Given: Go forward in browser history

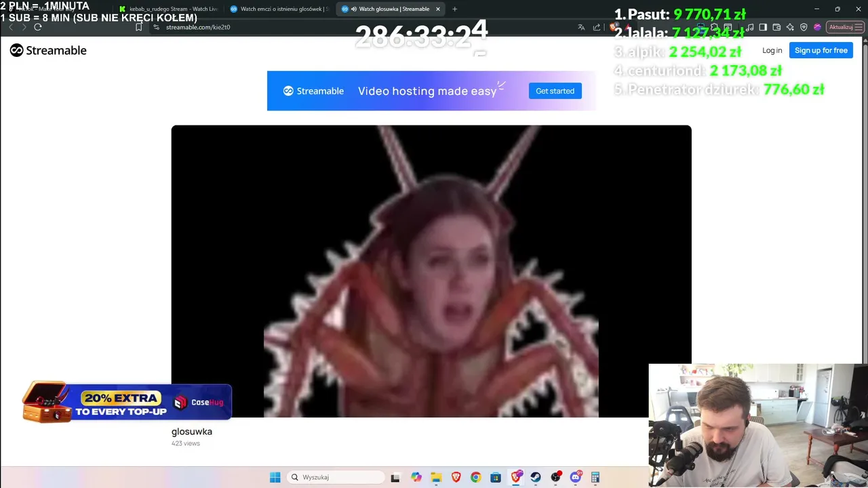Looking at the screenshot, I should coord(24,27).
